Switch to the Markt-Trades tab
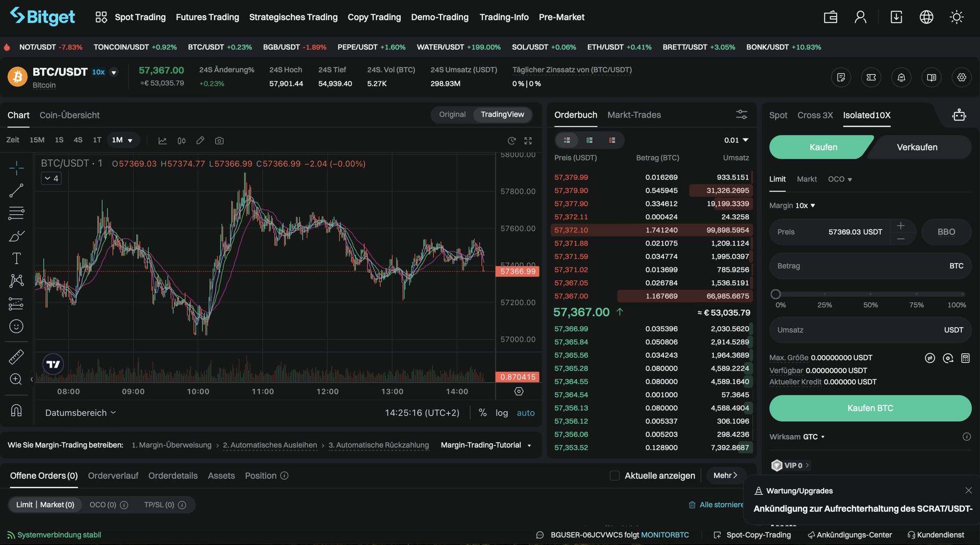The image size is (980, 545). pos(634,115)
